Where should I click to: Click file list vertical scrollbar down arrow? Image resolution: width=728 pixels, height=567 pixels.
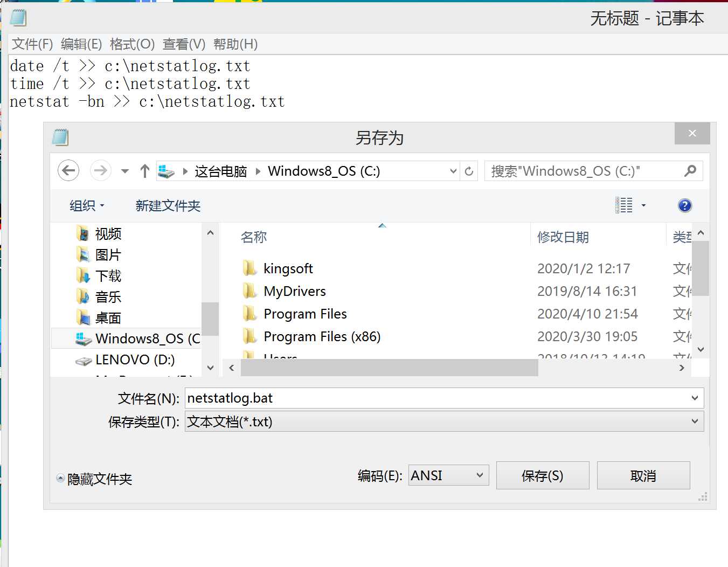pyautogui.click(x=701, y=350)
